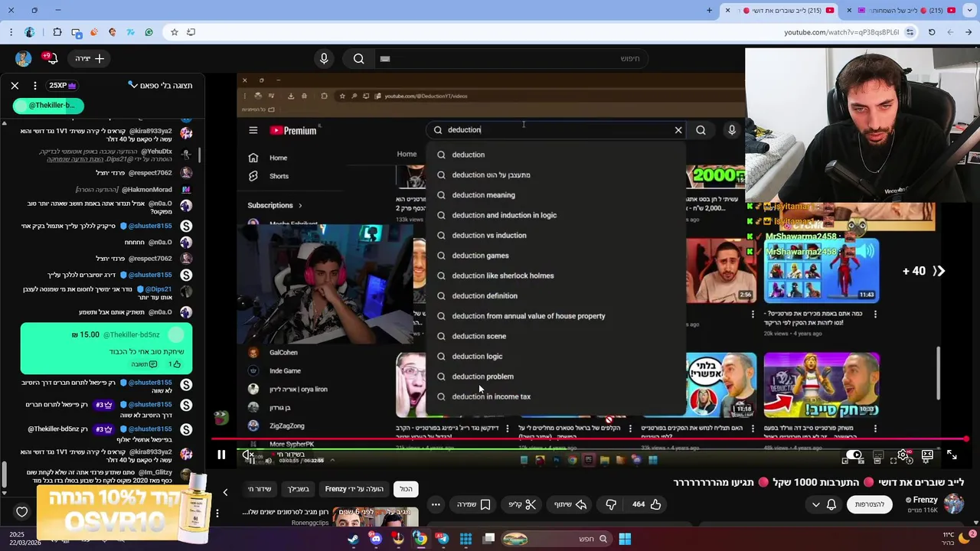
Task: Seek on the red video progress bar
Action: click(590, 439)
